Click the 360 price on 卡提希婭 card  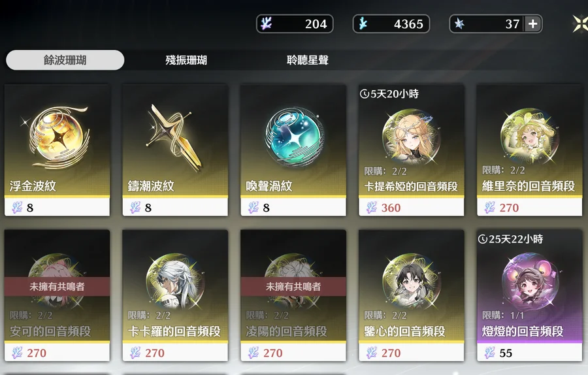tap(391, 208)
